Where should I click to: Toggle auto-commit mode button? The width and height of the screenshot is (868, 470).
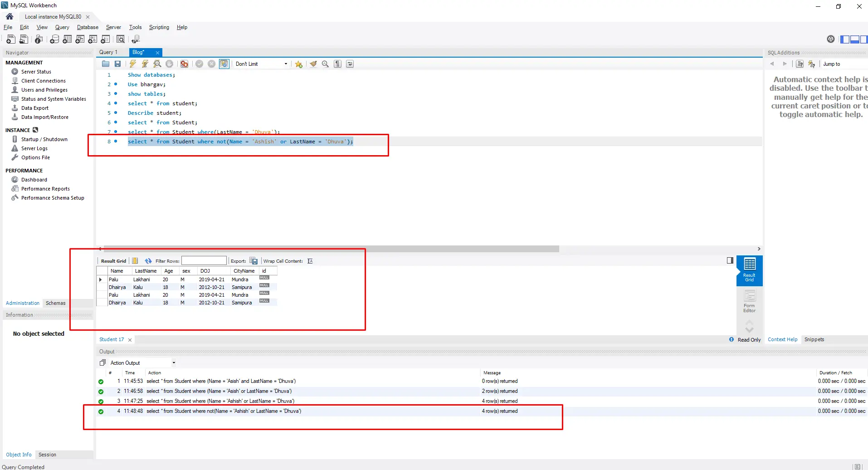pyautogui.click(x=224, y=64)
